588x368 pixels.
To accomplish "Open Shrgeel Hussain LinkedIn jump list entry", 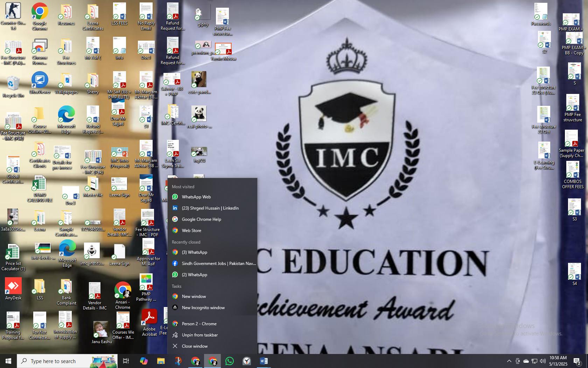I will (x=212, y=208).
